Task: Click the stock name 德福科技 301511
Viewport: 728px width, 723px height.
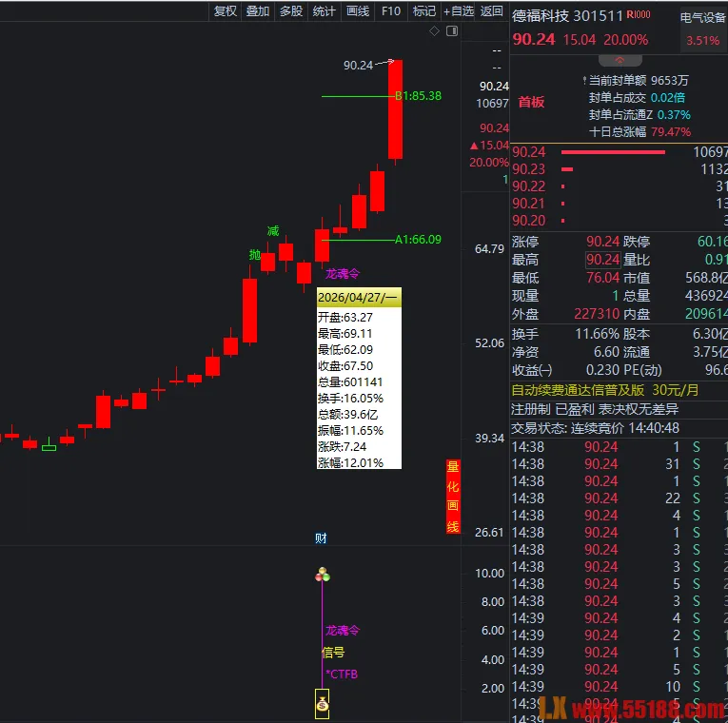Action: pos(567,16)
